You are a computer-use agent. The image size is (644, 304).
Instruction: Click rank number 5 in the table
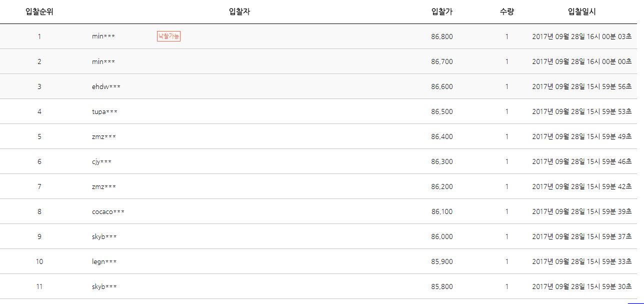[39, 136]
